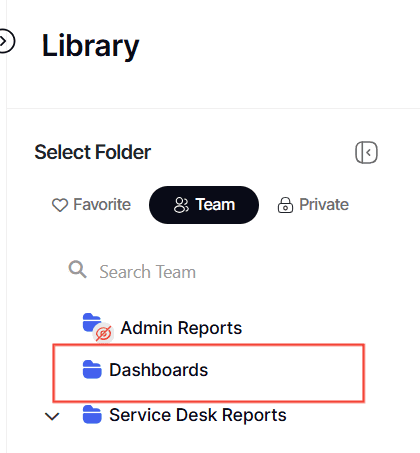This screenshot has width=420, height=453.
Task: Click the hidden eye badge on Admin Reports
Action: point(104,333)
